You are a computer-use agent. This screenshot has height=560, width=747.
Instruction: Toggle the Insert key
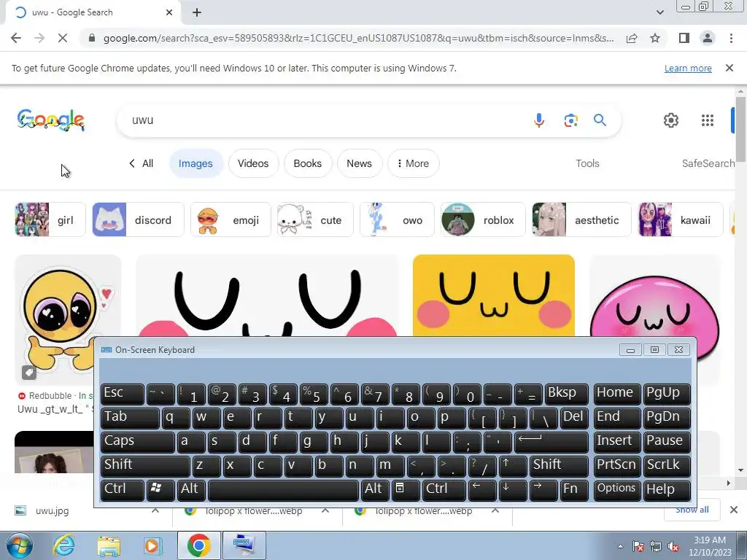pos(617,441)
